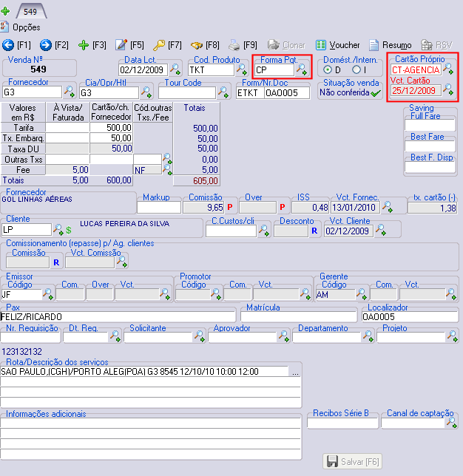Toggle Over P percent indicator
This screenshot has width=463, height=476.
[283, 208]
